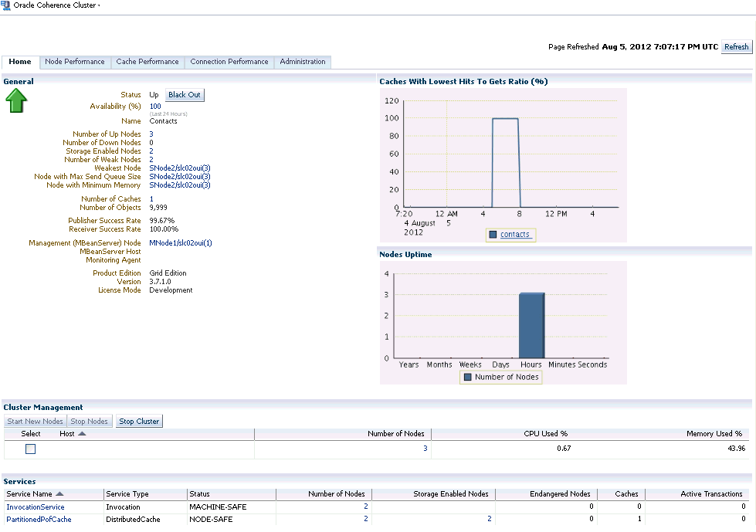Image resolution: width=756 pixels, height=532 pixels.
Task: Select the host row checkbox
Action: [30, 449]
